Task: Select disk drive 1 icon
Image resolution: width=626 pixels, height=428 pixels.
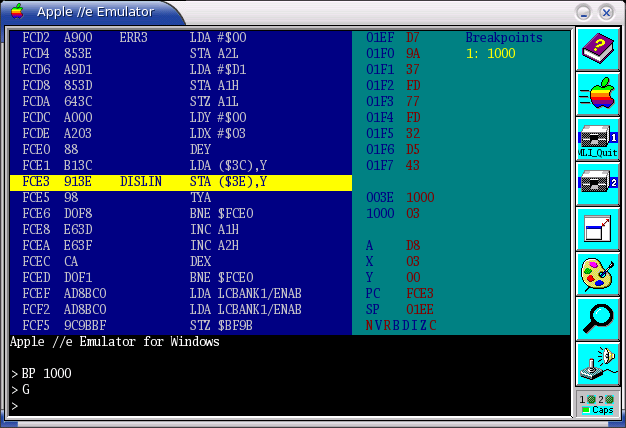Action: [x=598, y=139]
